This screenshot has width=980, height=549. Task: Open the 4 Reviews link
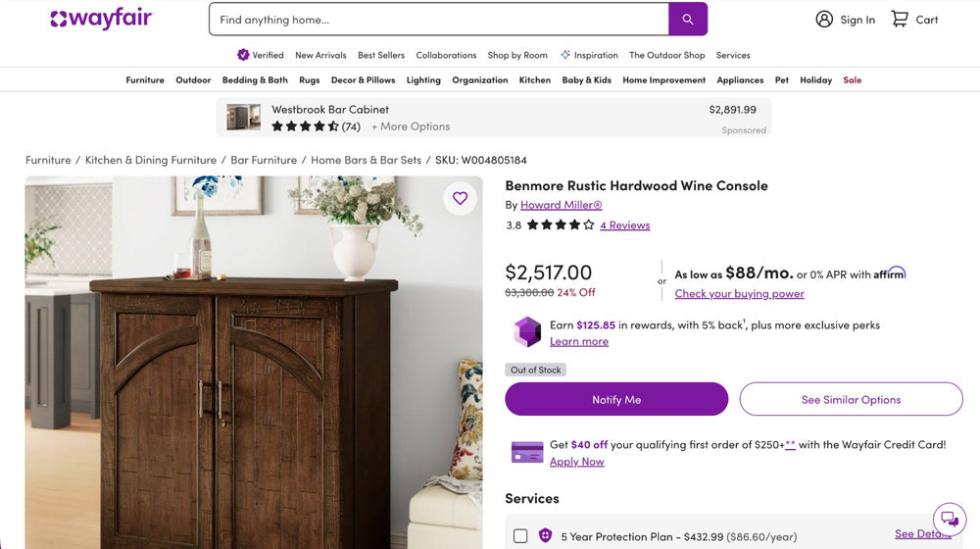coord(624,225)
